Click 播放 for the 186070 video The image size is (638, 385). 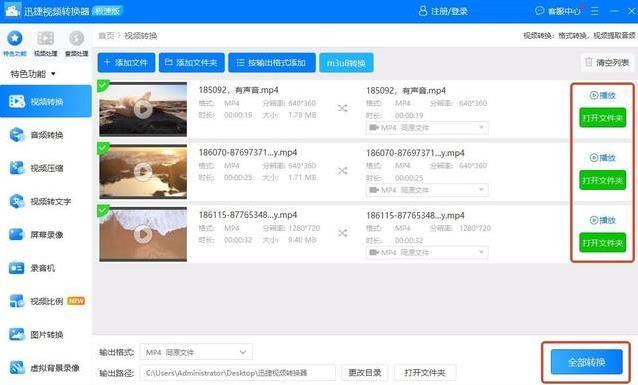click(603, 158)
